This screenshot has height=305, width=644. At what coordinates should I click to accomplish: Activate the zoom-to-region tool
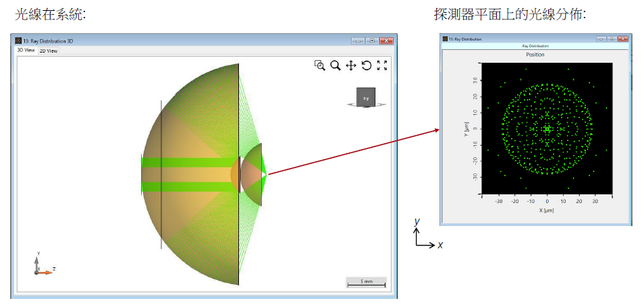[320, 65]
